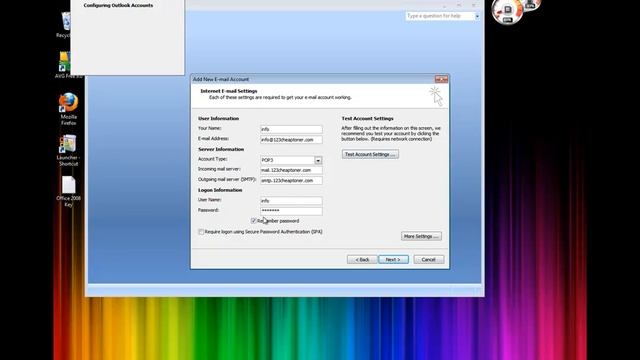Screen dimensions: 640x360
Task: Click the Outgoing mail server (SMTP) field
Action: point(291,180)
